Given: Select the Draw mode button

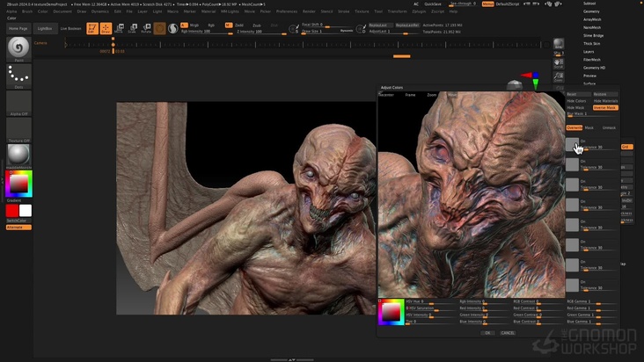Looking at the screenshot, I should coord(106,28).
